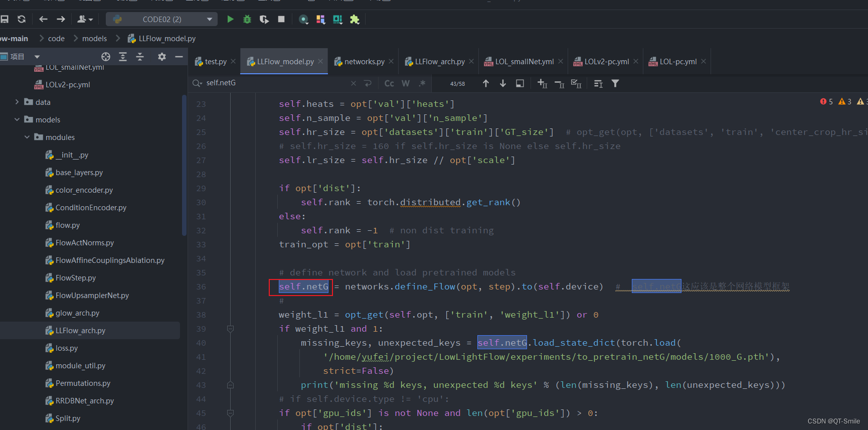This screenshot has width=868, height=430.
Task: Click the teal droplet plugin toolbar icon
Action: pos(337,19)
